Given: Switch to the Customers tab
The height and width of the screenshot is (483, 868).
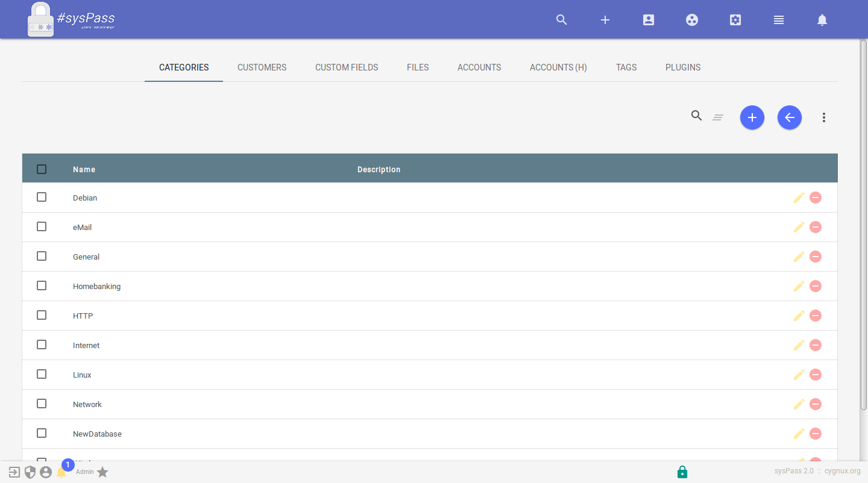Looking at the screenshot, I should point(262,67).
